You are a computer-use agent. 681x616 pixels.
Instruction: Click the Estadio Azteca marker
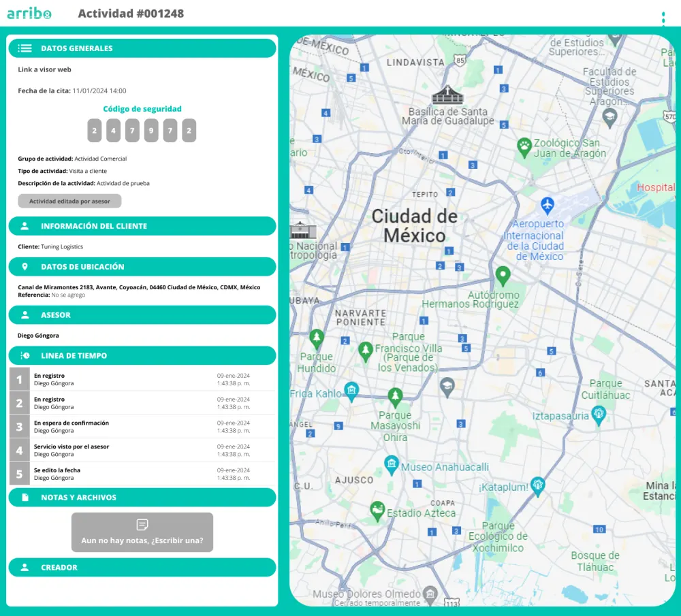click(x=377, y=511)
